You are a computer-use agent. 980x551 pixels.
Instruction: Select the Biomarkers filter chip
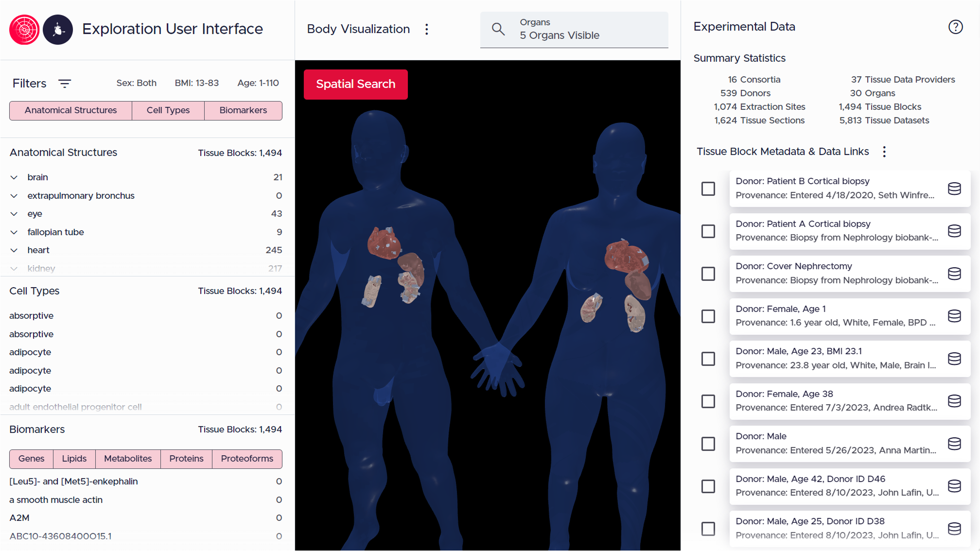coord(243,110)
